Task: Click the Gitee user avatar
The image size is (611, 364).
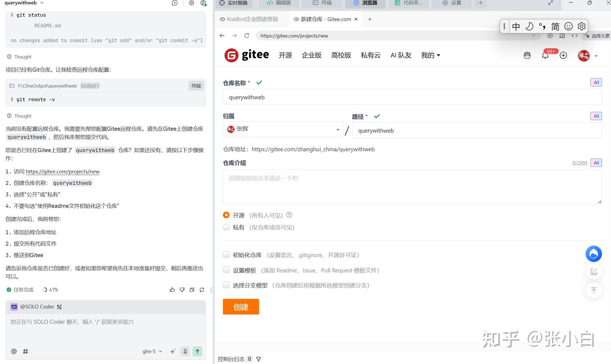Action: coord(584,56)
